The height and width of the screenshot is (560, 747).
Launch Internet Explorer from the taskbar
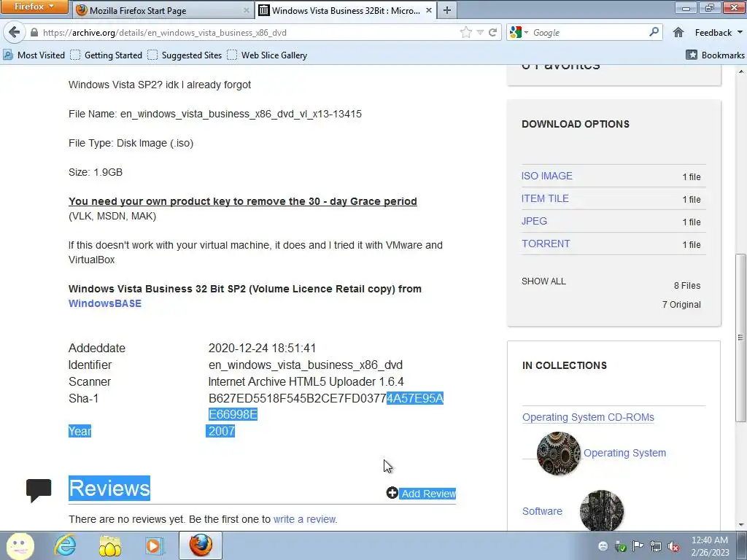(65, 545)
